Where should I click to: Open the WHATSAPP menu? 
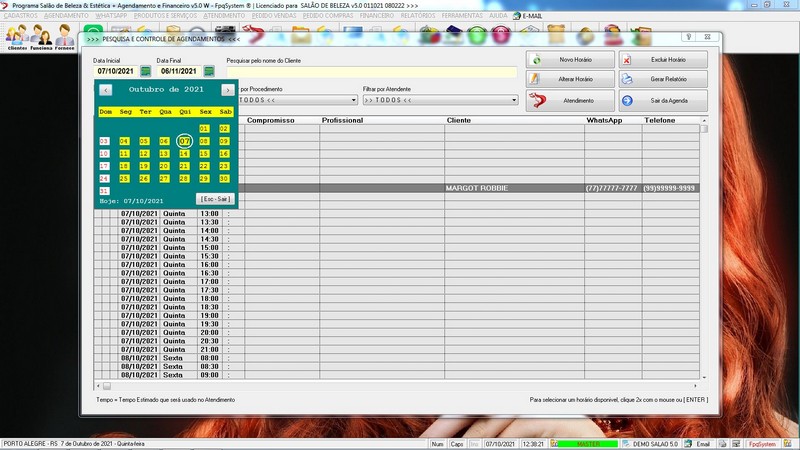[x=111, y=16]
